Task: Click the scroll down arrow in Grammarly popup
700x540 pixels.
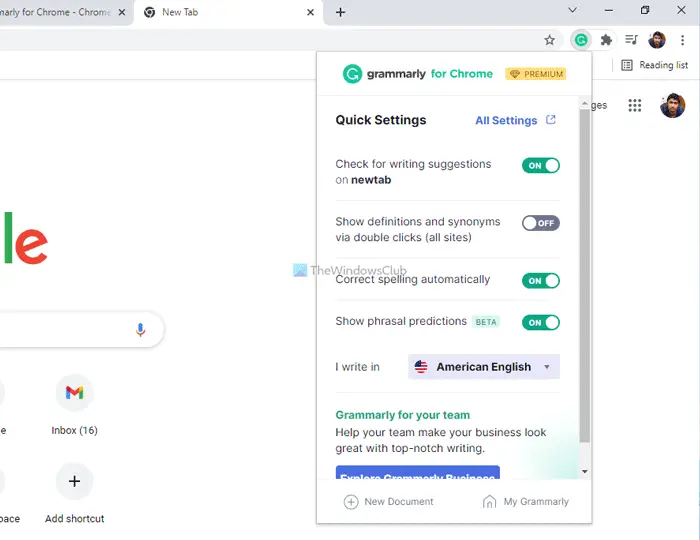Action: [x=584, y=471]
